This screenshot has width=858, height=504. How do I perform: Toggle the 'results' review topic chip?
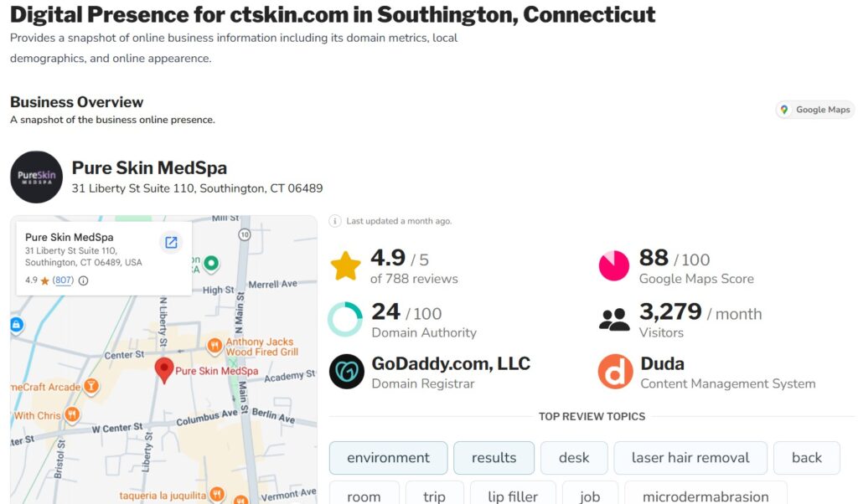pyautogui.click(x=494, y=458)
